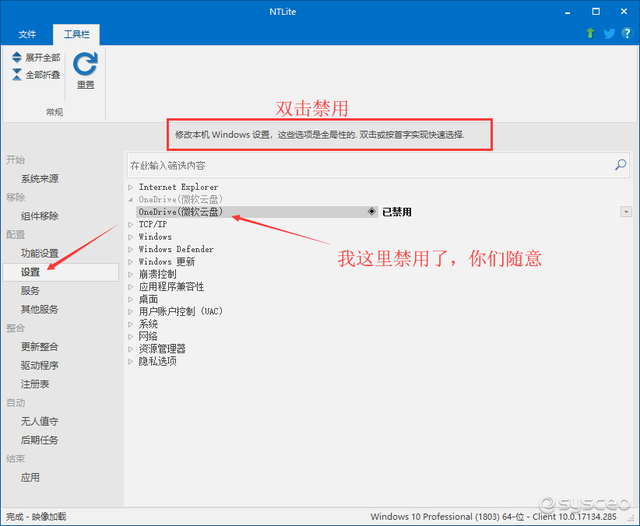Viewport: 640px width, 526px height.
Task: Open 更新整合 in the sidebar
Action: 40,347
